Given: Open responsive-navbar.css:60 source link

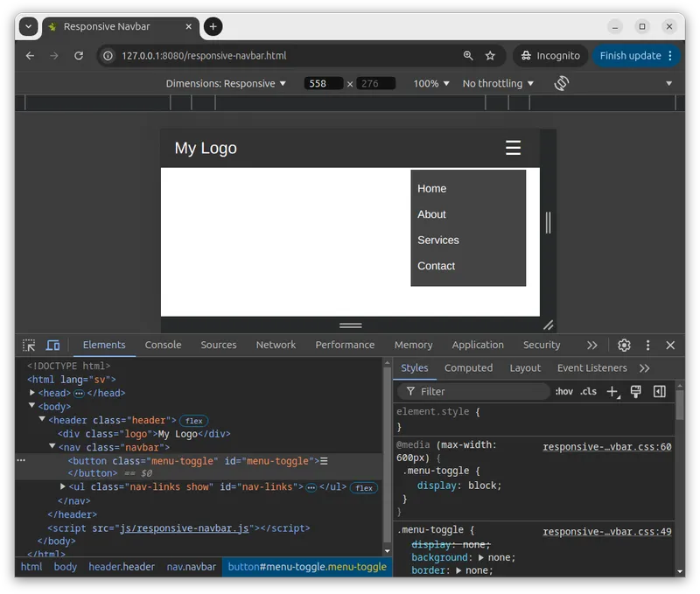Looking at the screenshot, I should pyautogui.click(x=606, y=447).
